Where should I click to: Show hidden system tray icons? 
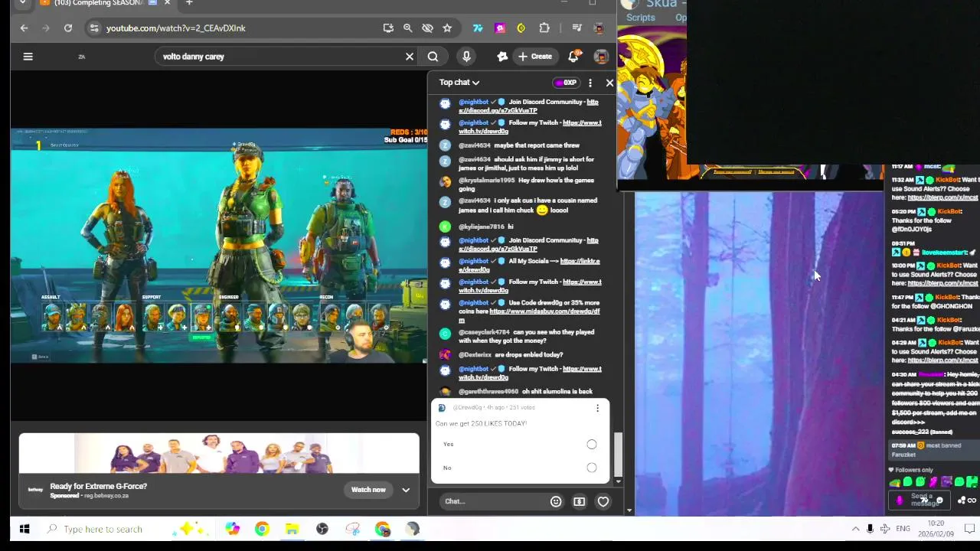click(855, 529)
